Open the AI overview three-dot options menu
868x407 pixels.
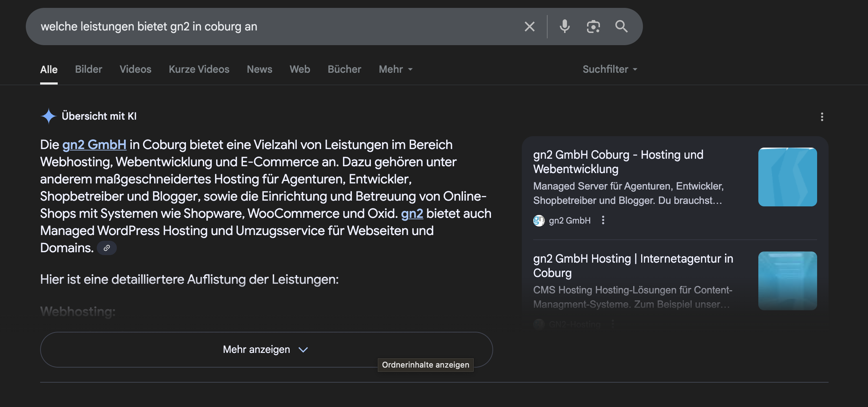pyautogui.click(x=822, y=117)
